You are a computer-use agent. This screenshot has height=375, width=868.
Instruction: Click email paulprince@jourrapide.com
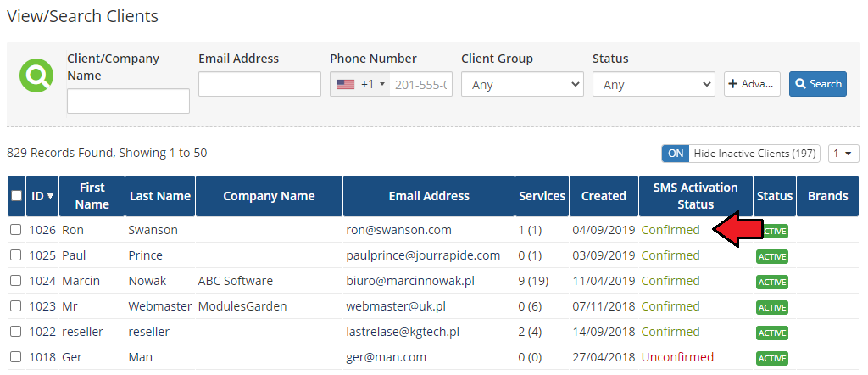click(423, 255)
